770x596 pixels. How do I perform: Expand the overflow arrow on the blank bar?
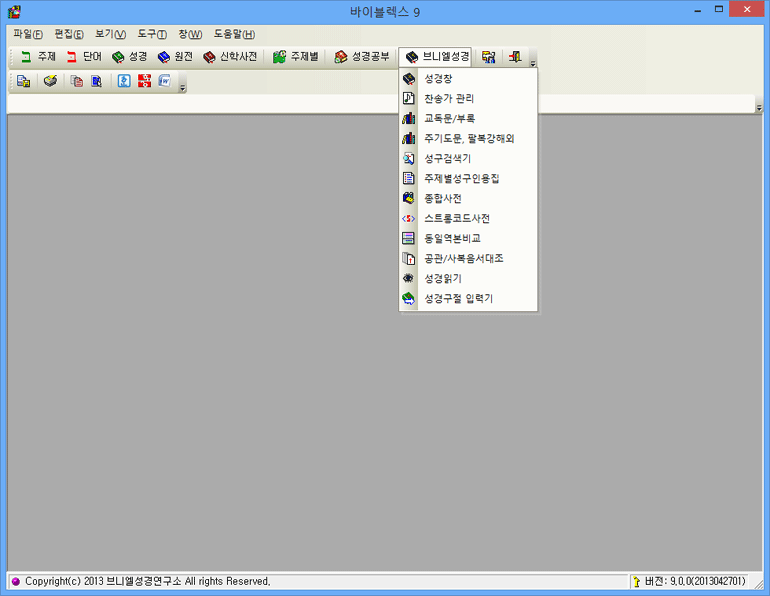(x=759, y=107)
